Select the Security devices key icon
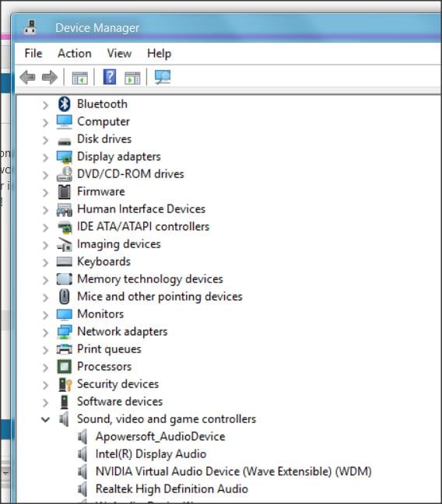 pyautogui.click(x=65, y=384)
